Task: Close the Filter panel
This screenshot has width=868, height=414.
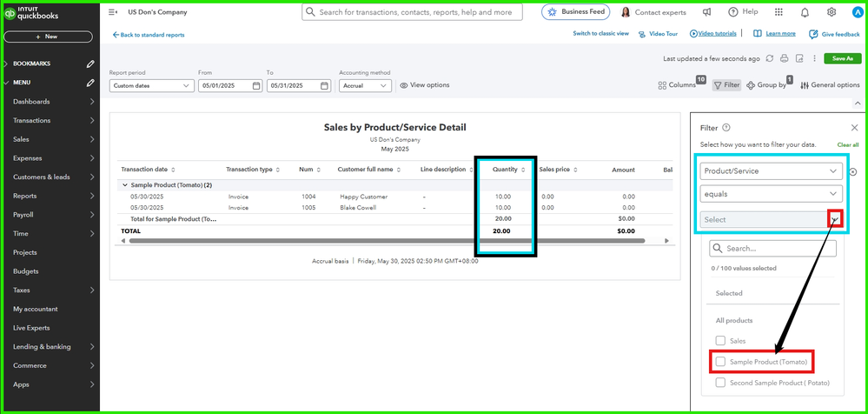Action: click(854, 128)
